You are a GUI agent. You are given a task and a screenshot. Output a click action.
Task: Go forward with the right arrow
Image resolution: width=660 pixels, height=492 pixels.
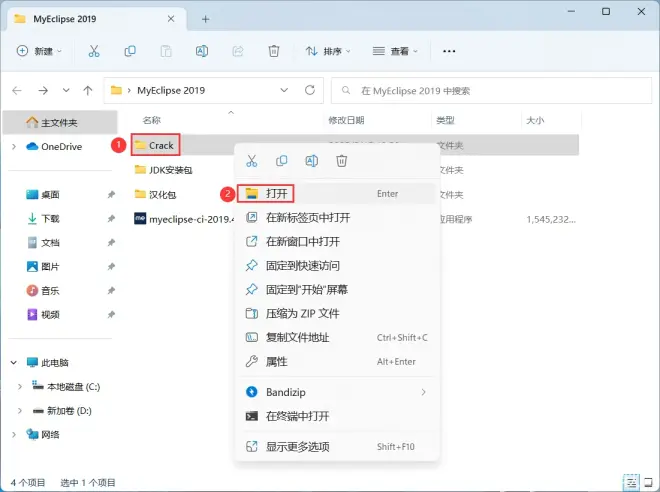pyautogui.click(x=43, y=90)
